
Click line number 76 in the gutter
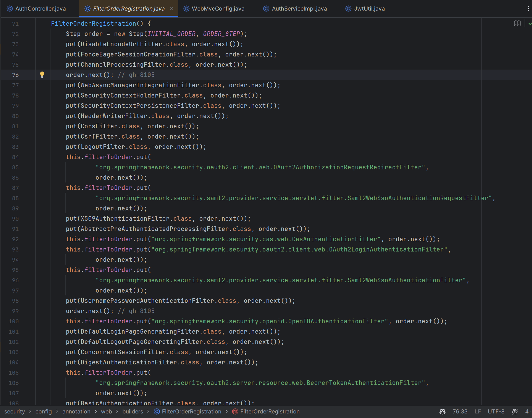tap(15, 75)
